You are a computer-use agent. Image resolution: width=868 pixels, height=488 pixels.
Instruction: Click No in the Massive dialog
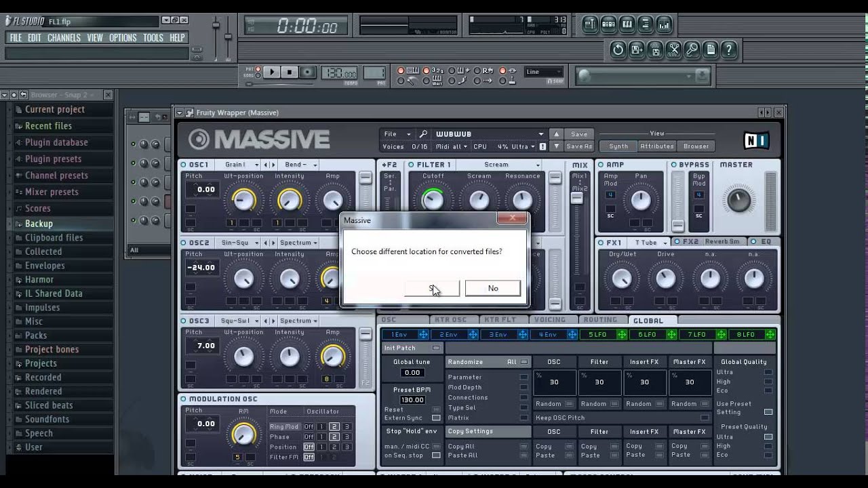pyautogui.click(x=493, y=288)
